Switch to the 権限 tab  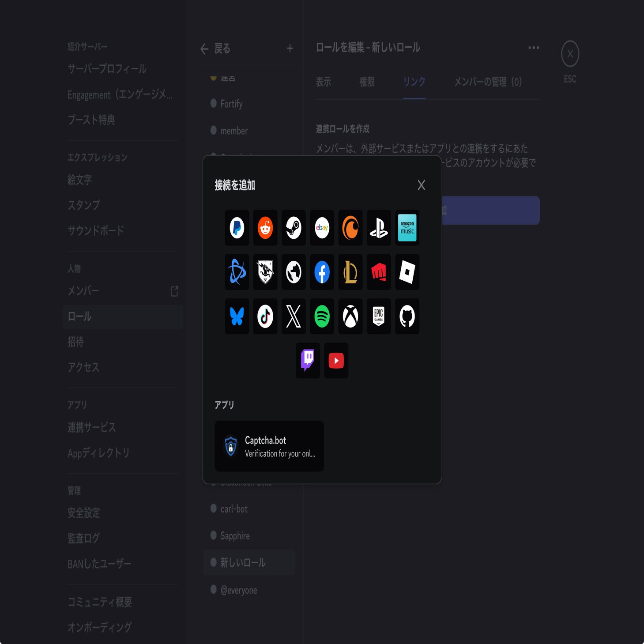click(367, 82)
